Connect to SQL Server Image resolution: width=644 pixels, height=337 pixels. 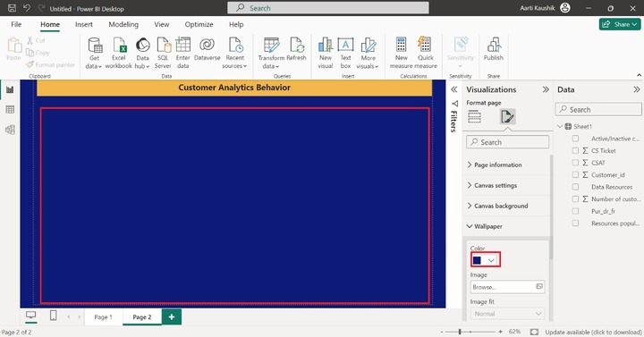tap(163, 53)
